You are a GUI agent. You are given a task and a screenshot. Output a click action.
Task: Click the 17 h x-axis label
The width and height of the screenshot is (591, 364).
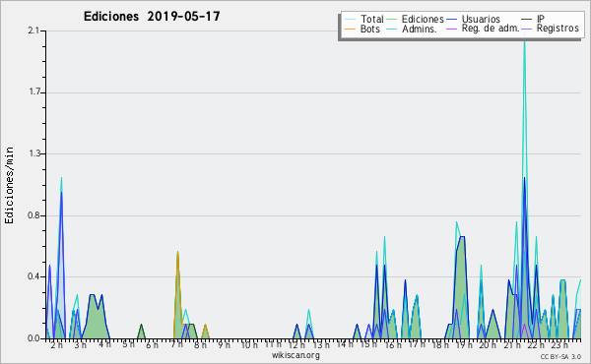(417, 344)
